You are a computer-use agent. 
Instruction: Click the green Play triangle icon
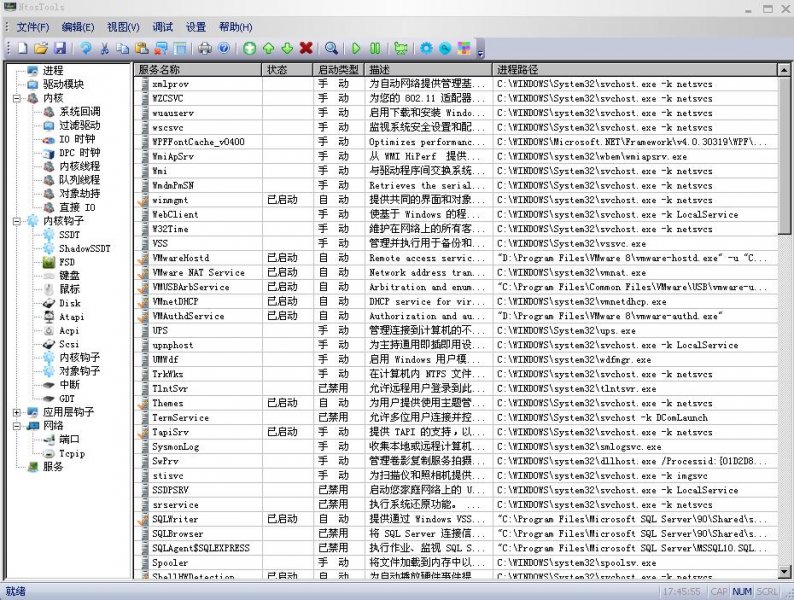[x=356, y=49]
